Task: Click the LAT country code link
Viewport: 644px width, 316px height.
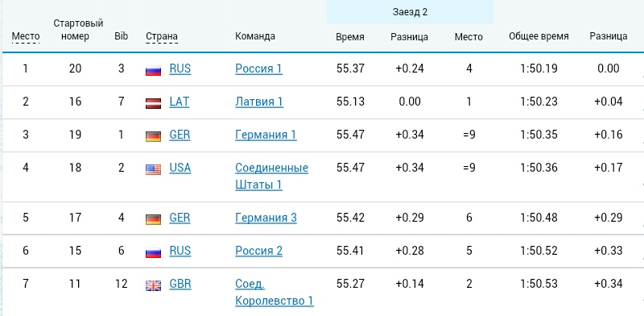Action: coord(180,102)
